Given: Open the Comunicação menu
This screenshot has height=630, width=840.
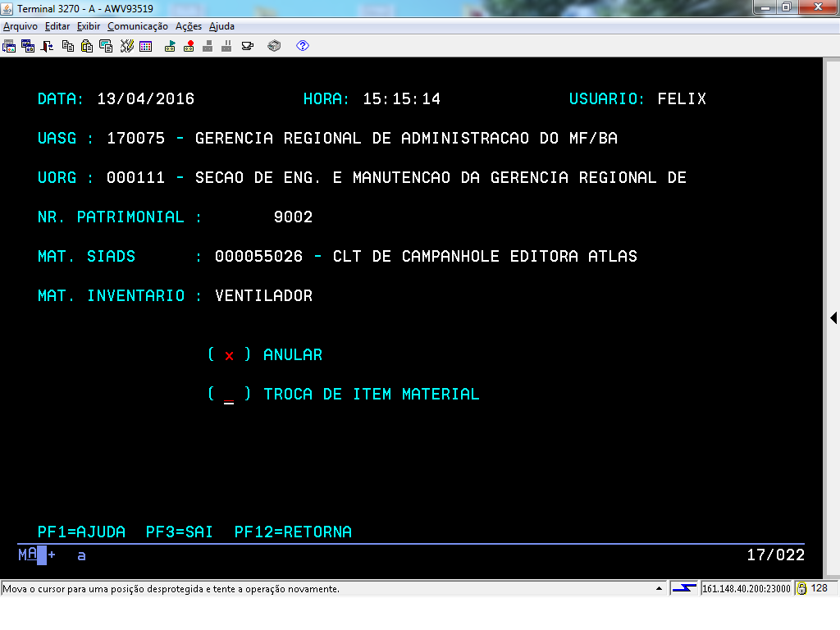Looking at the screenshot, I should (x=138, y=26).
